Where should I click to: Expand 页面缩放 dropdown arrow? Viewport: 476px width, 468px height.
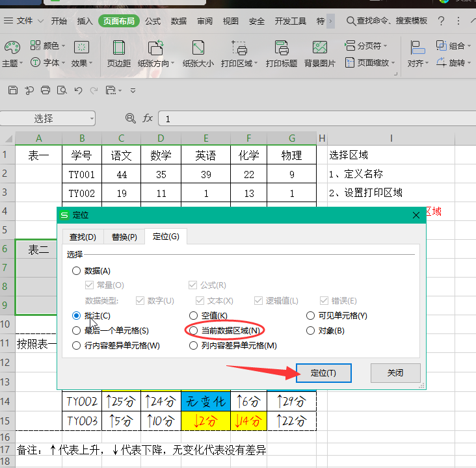click(x=393, y=63)
